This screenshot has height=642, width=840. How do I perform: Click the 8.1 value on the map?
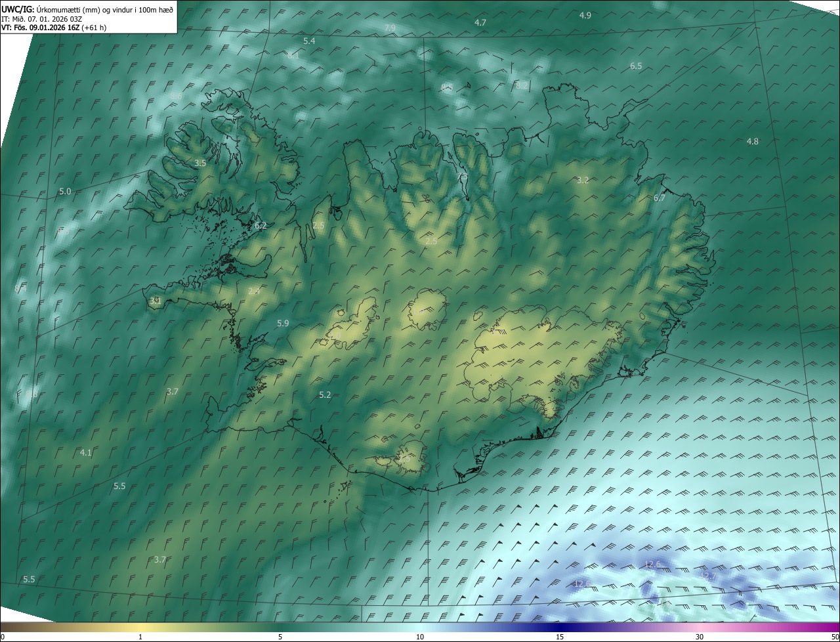click(x=293, y=56)
